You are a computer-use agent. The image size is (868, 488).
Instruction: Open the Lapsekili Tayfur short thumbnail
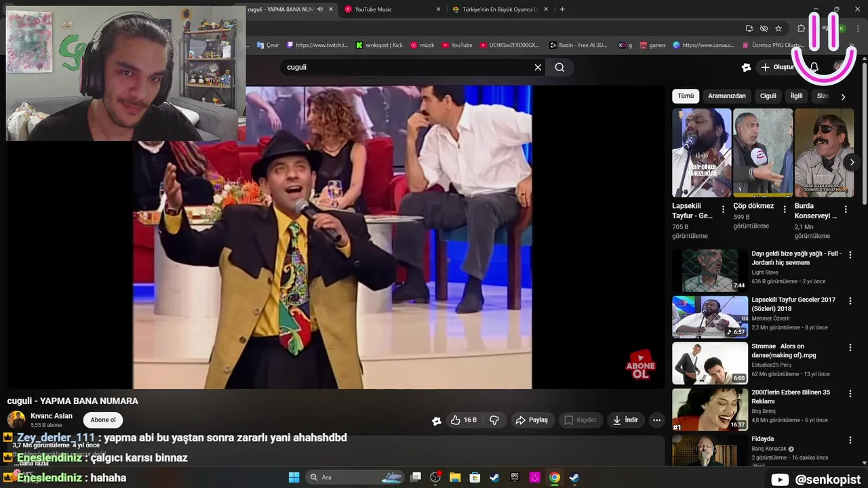(x=702, y=152)
